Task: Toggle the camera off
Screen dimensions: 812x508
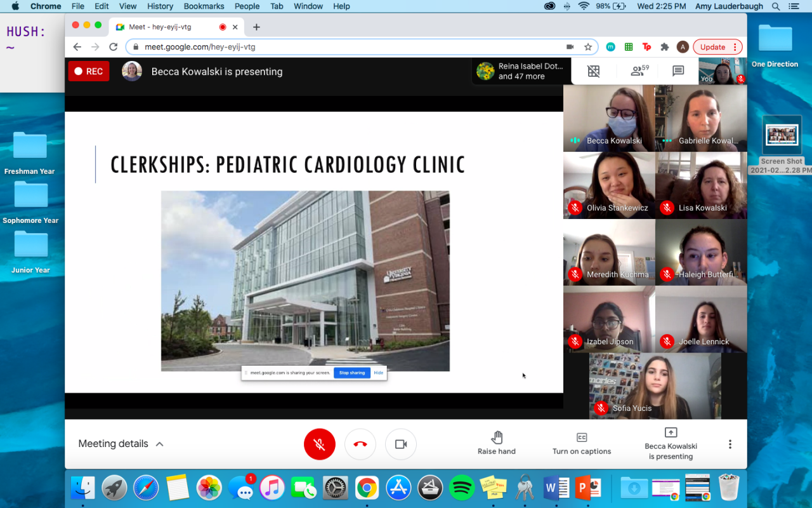Action: coord(401,444)
